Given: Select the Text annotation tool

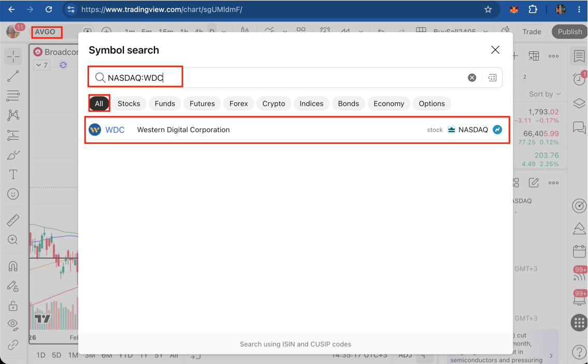Looking at the screenshot, I should [x=13, y=174].
